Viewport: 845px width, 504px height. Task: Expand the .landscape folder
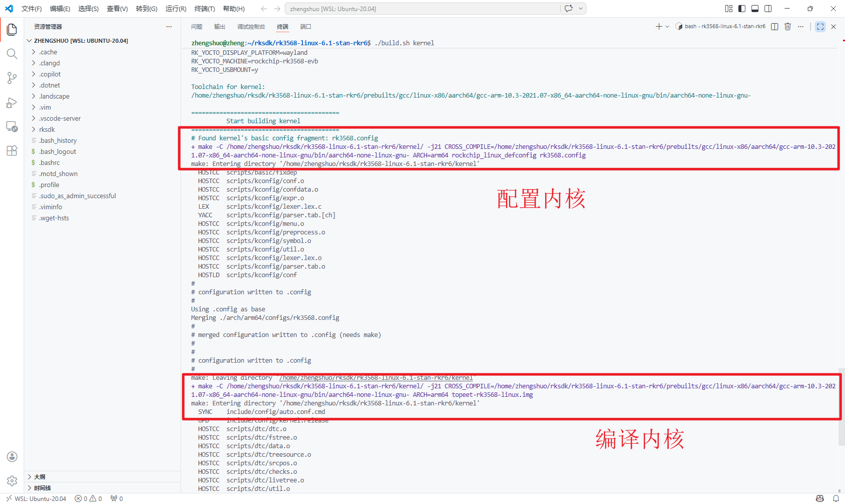[103, 96]
